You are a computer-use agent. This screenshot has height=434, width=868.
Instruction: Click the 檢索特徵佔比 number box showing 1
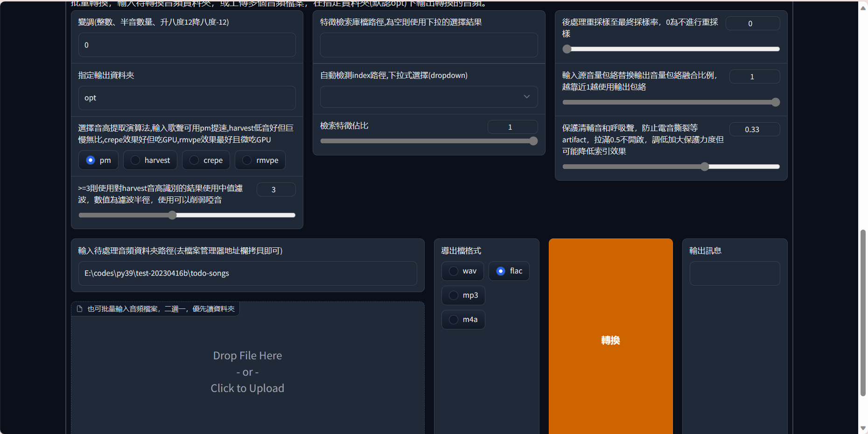click(x=513, y=127)
